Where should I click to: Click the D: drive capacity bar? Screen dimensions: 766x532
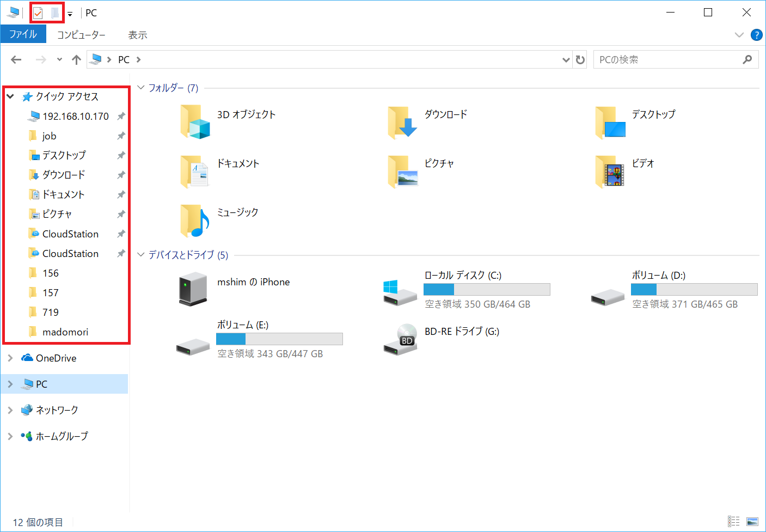(x=694, y=289)
